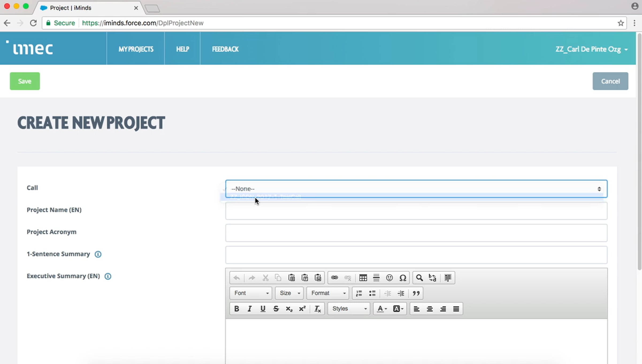Align text right
Image resolution: width=642 pixels, height=364 pixels.
[443, 309]
